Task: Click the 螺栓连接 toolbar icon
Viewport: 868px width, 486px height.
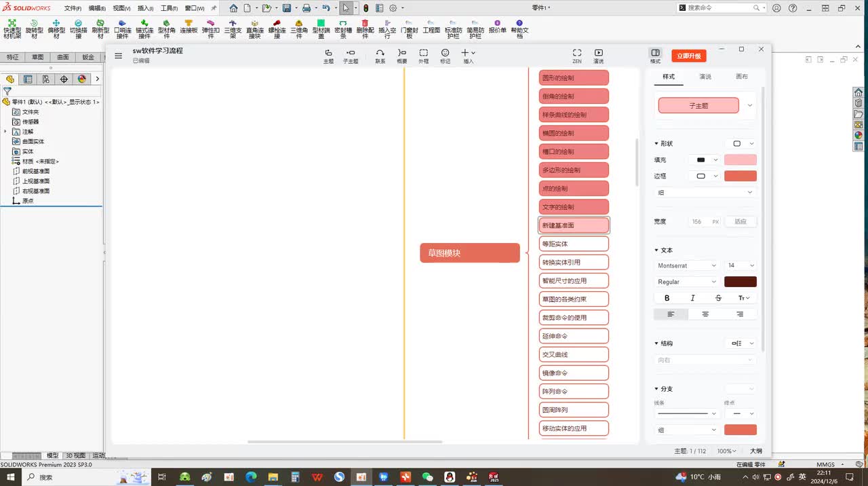Action: tap(277, 29)
